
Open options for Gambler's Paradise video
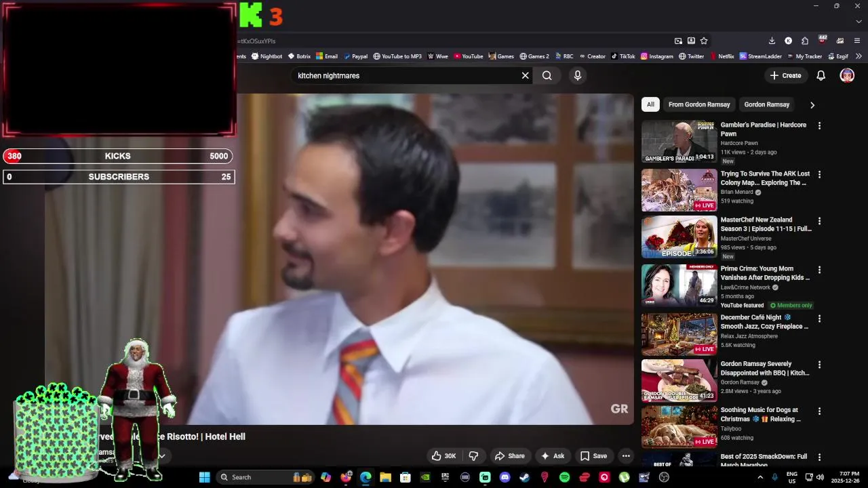(x=819, y=126)
